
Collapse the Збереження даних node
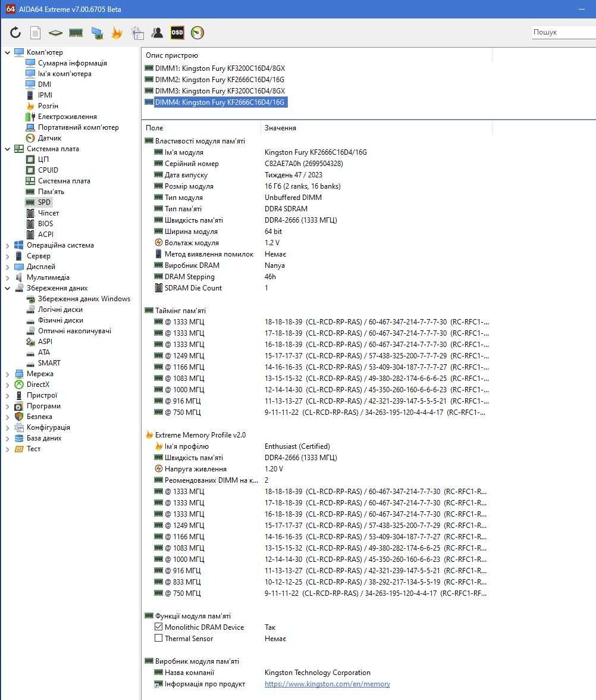coord(7,288)
